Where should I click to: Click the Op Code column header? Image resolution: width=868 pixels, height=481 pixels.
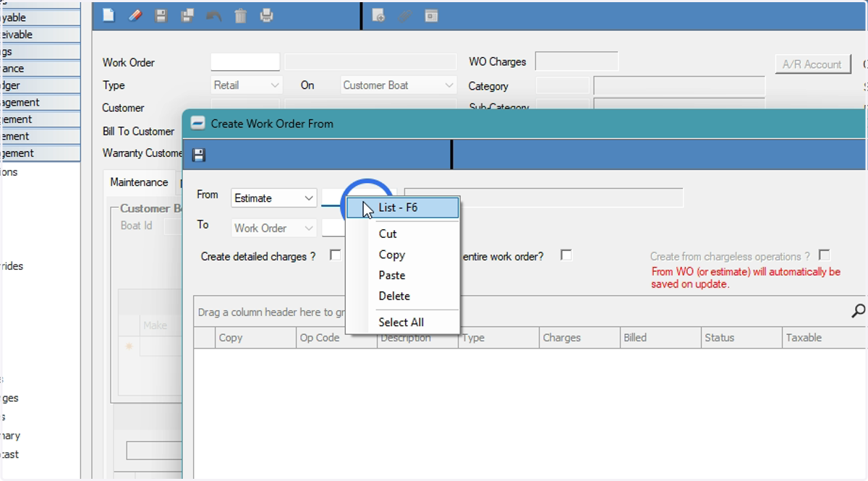pos(337,338)
